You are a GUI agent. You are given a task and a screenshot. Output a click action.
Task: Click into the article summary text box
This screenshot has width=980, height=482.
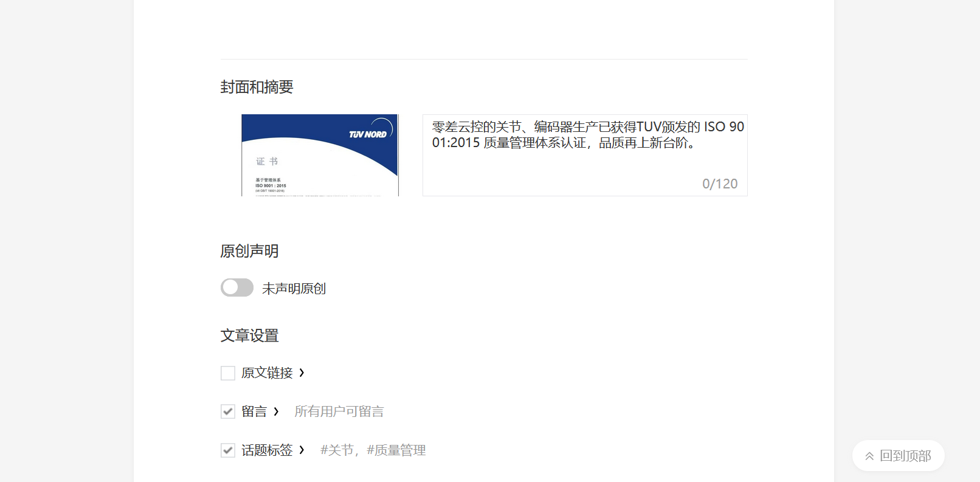585,155
